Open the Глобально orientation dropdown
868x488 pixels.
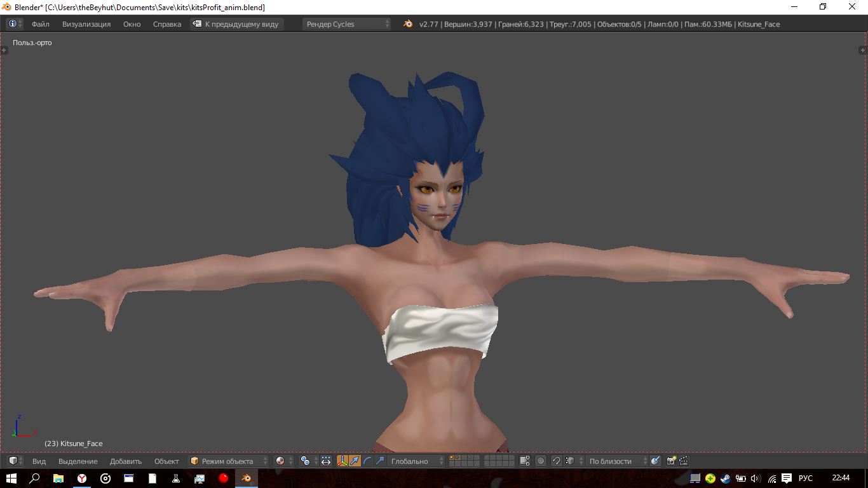point(416,461)
